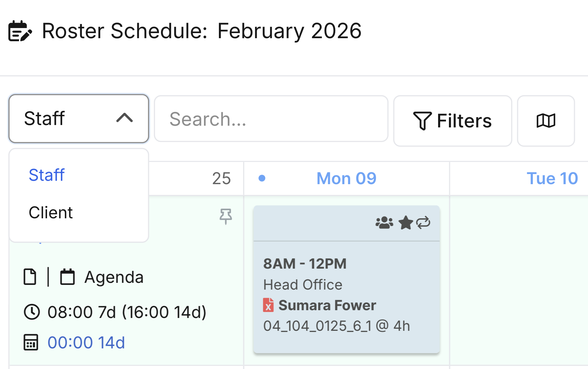
Task: Select Staff option in dropdown list
Action: tap(47, 175)
